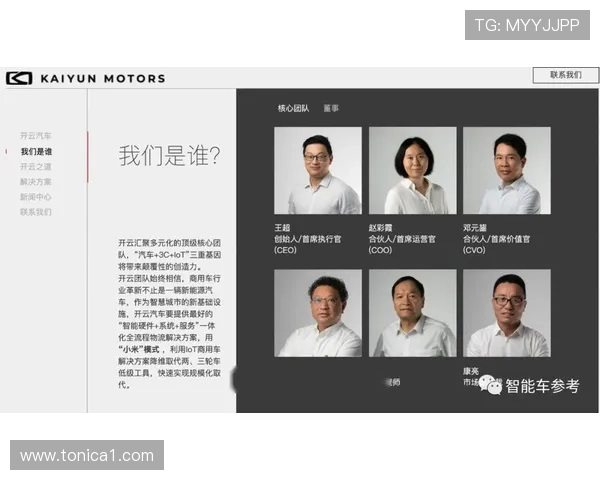Viewport: 600px width, 480px height.
Task: Click the WeChat icon in the watermark
Action: pos(489,384)
